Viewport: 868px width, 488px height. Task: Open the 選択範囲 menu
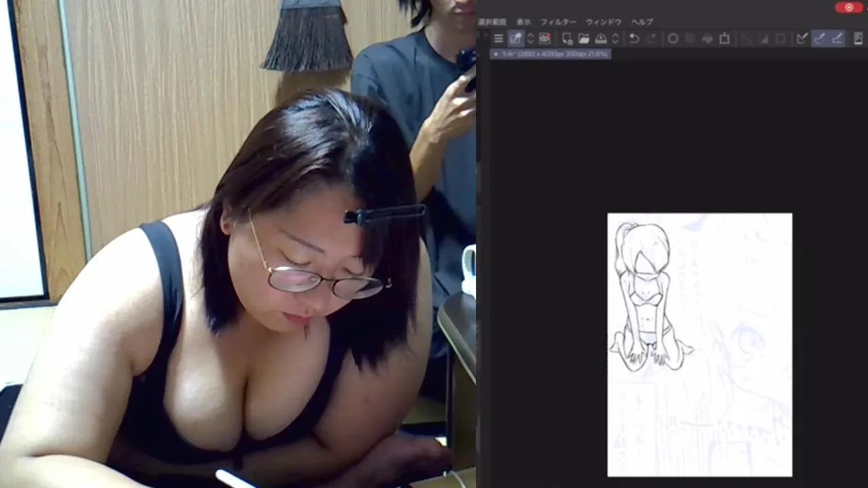pyautogui.click(x=492, y=22)
